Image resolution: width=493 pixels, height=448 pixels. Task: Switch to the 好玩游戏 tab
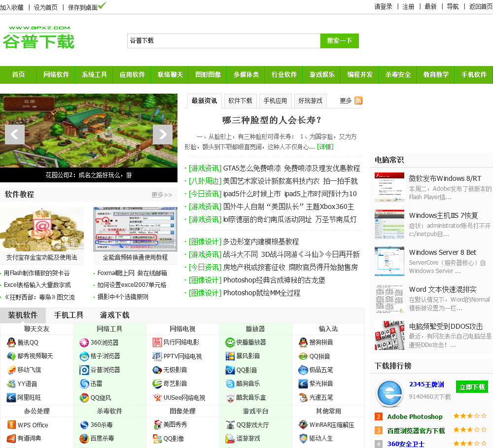(x=310, y=101)
